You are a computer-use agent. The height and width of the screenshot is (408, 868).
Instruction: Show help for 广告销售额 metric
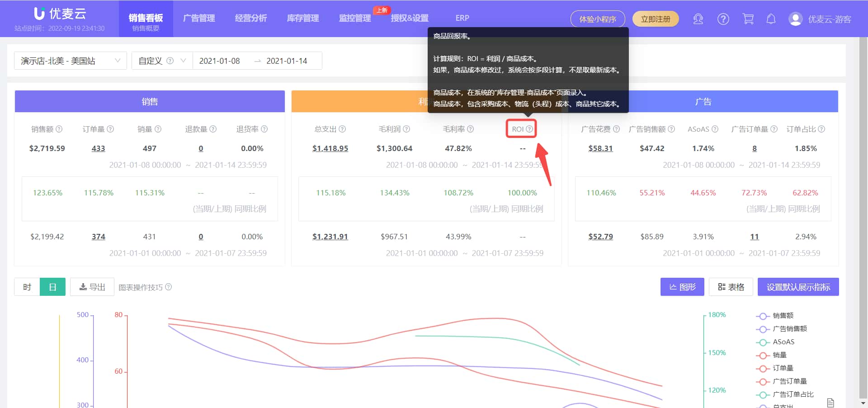pyautogui.click(x=671, y=129)
